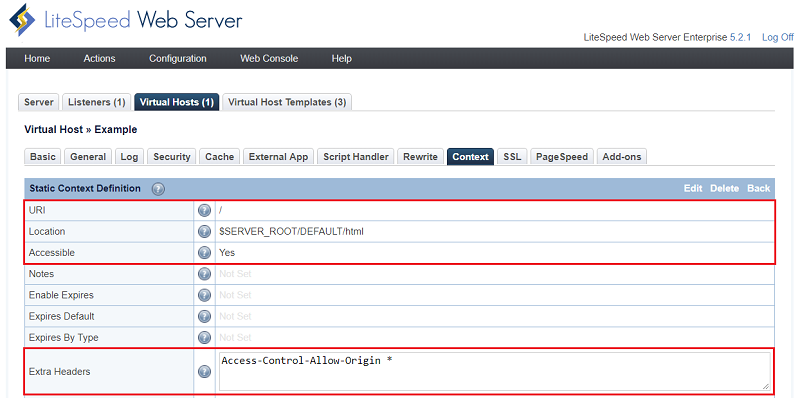Open the Cache sub-tab
This screenshot has width=800, height=398.
[x=219, y=157]
